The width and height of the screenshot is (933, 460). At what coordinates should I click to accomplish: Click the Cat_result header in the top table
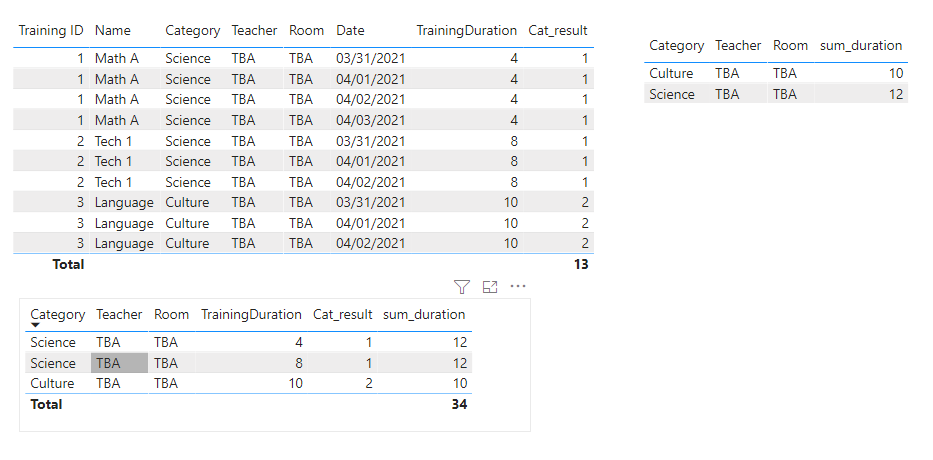(558, 30)
